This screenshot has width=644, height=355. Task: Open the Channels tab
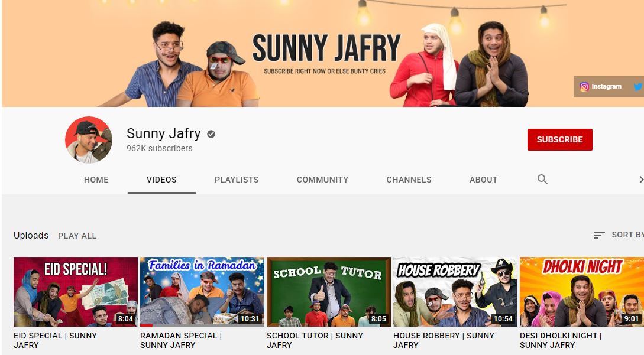[x=409, y=180]
